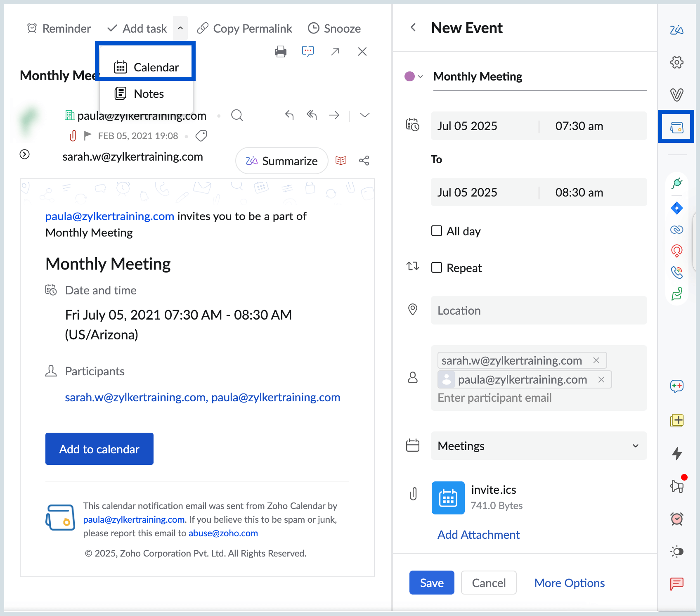Open eWidget settings gear
The height and width of the screenshot is (616, 700).
677,63
